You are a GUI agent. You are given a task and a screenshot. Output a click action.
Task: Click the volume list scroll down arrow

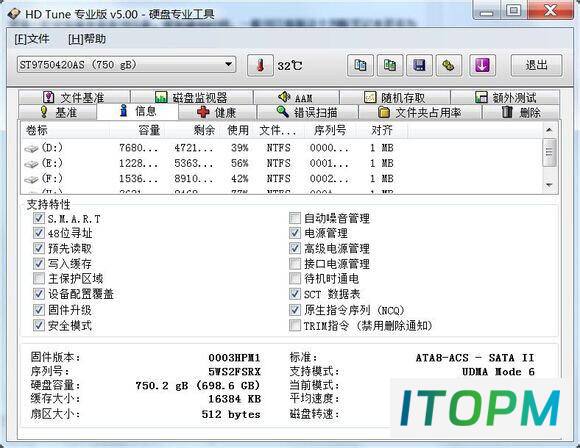pos(549,184)
